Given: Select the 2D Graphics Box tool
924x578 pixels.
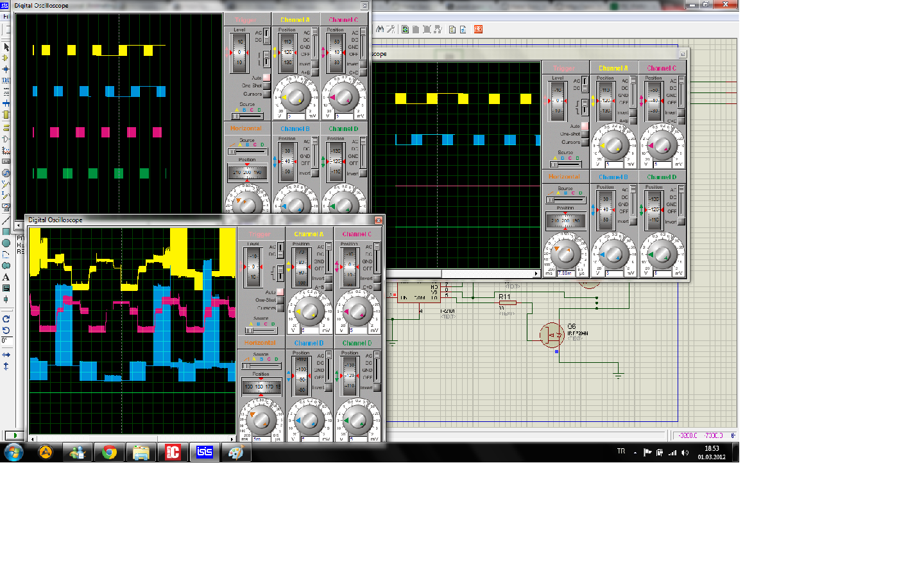Looking at the screenshot, I should coord(6,232).
